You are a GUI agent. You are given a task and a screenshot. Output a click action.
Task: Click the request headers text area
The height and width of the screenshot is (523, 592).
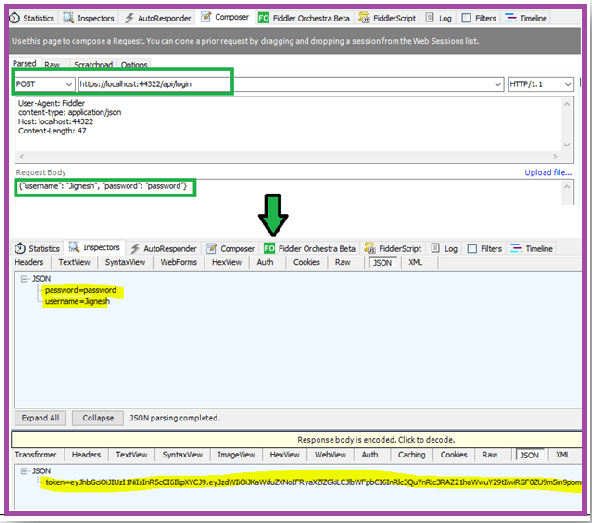[x=289, y=125]
